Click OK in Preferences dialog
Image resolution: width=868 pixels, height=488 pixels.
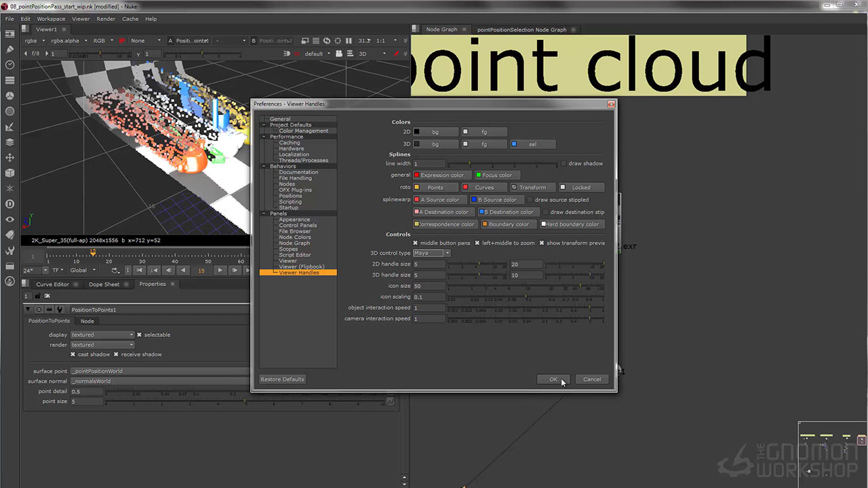553,380
